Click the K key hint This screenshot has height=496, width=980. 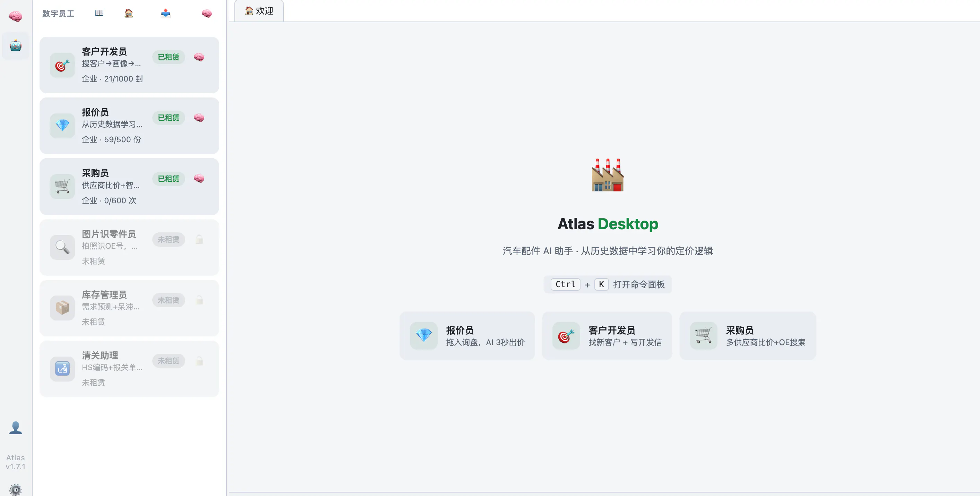pos(601,284)
